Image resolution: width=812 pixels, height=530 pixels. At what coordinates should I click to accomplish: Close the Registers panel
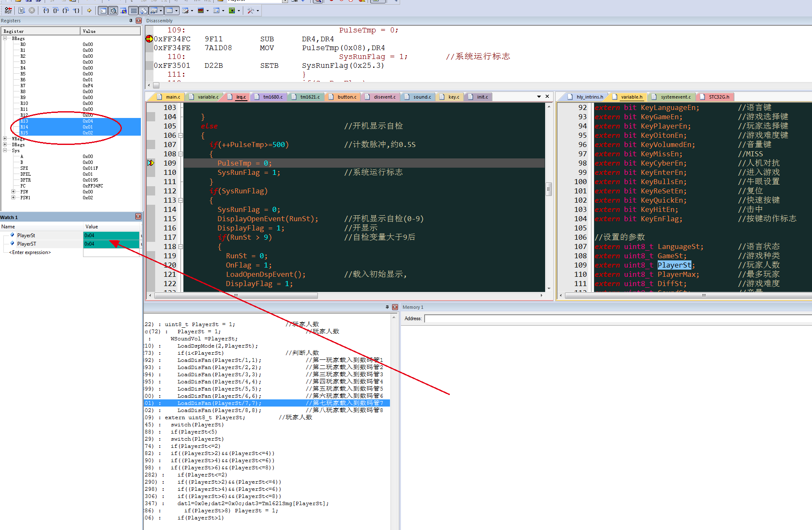(x=138, y=21)
